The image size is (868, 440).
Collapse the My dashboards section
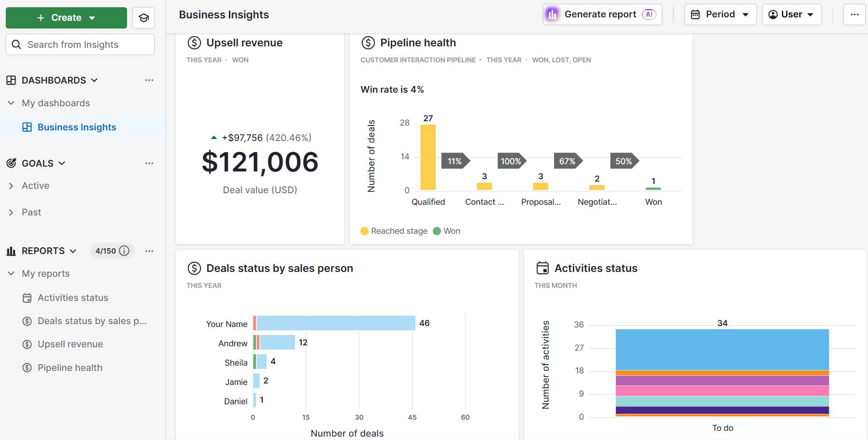tap(11, 103)
